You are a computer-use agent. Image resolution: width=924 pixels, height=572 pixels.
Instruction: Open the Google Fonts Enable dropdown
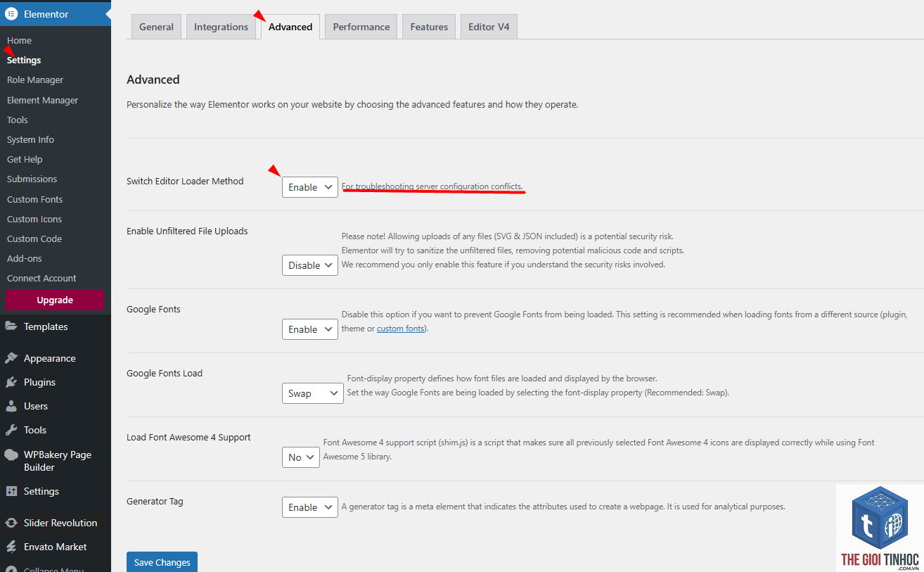click(310, 329)
